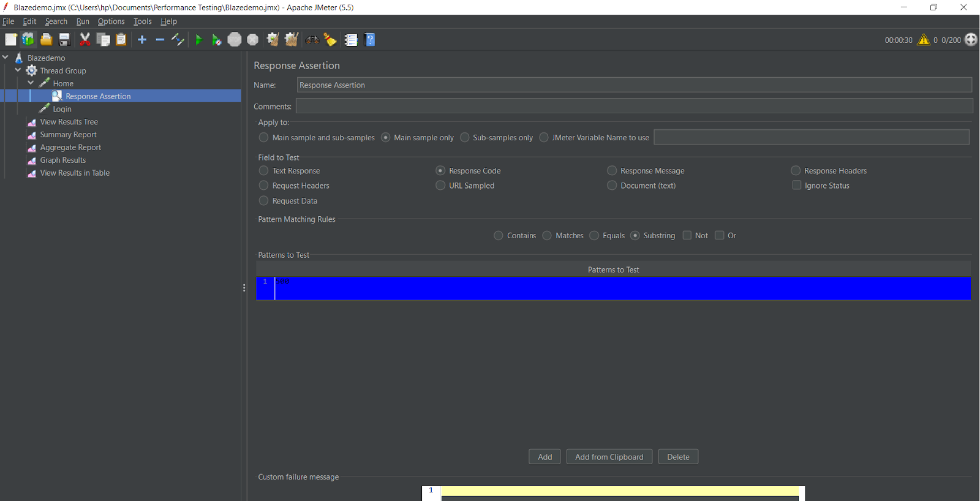Viewport: 980px width, 501px height.
Task: Click the Shutdown threads icon
Action: [x=252, y=40]
